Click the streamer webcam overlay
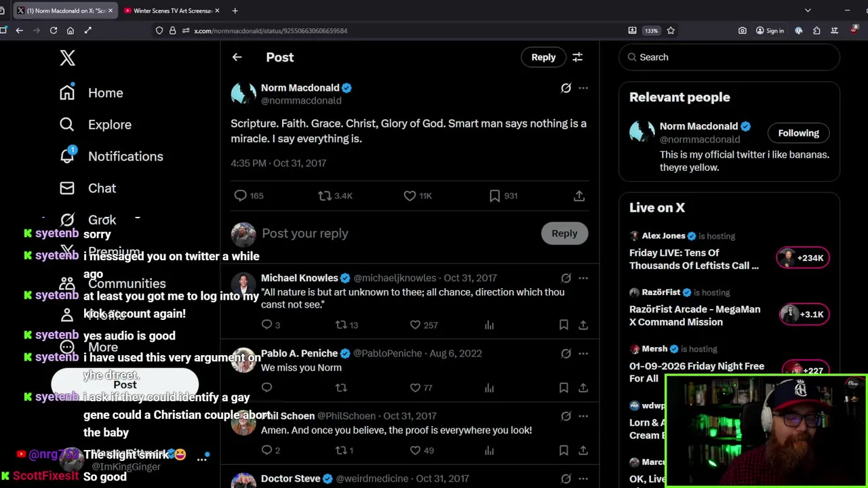 (766, 431)
